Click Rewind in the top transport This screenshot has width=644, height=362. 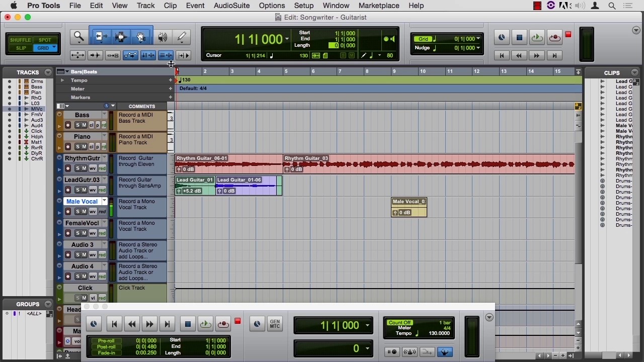[x=519, y=55]
